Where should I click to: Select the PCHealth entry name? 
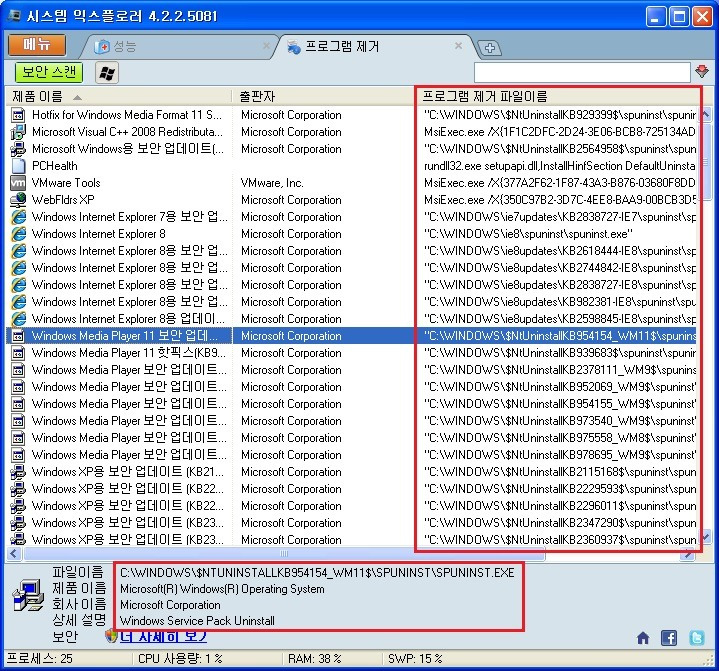click(55, 166)
